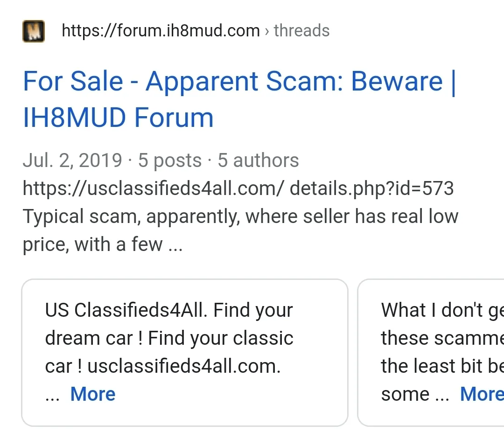Image resolution: width=504 pixels, height=446 pixels.
Task: Open the forum.ih8mud.com URL
Action: click(x=161, y=31)
